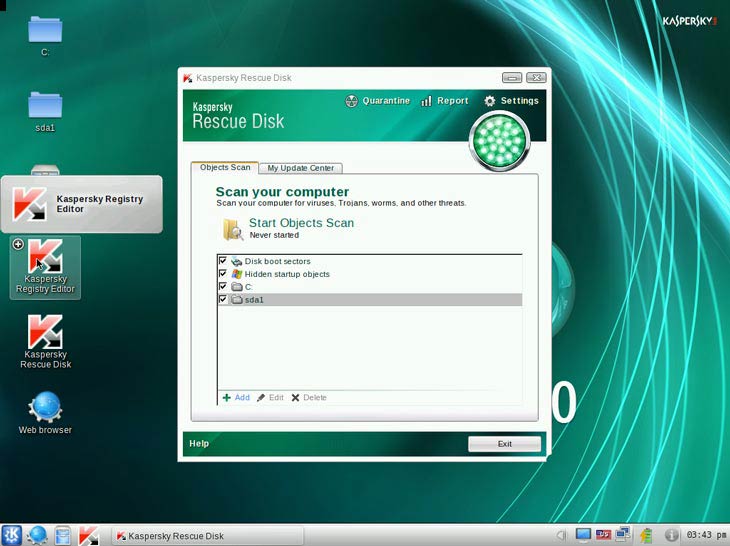This screenshot has height=546, width=730.
Task: Open the K start menu in taskbar
Action: (x=12, y=535)
